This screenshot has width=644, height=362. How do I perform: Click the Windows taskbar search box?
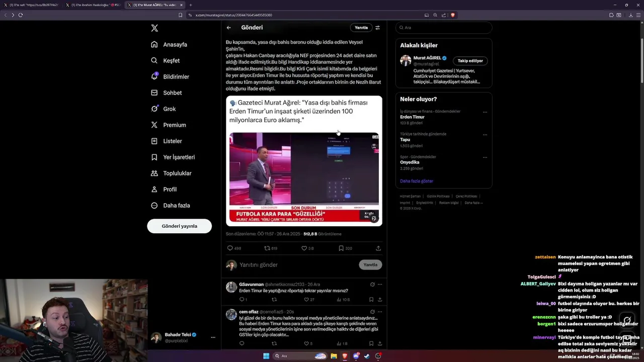[x=300, y=356]
